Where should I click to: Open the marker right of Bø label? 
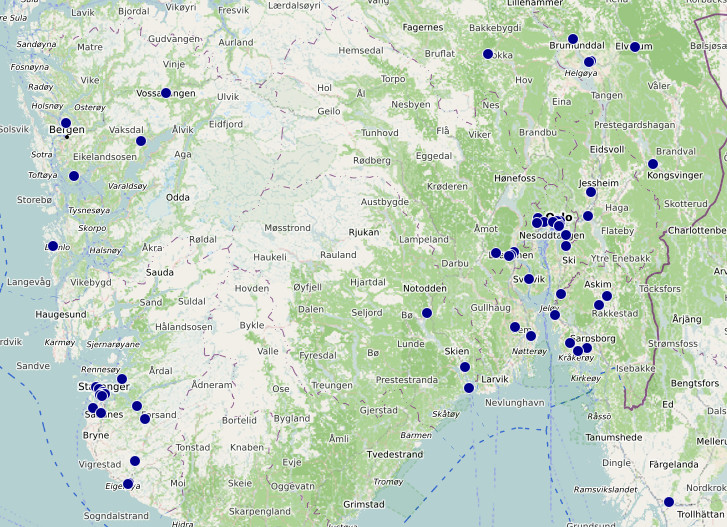pos(427,313)
